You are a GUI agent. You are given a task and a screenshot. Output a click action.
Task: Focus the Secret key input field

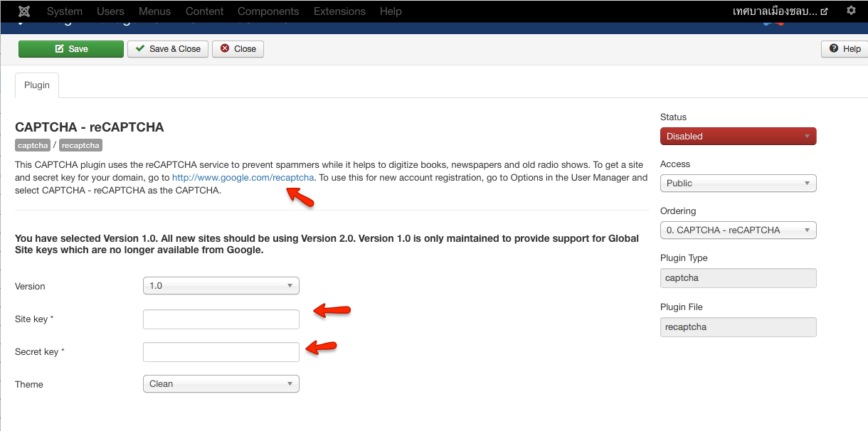[221, 352]
